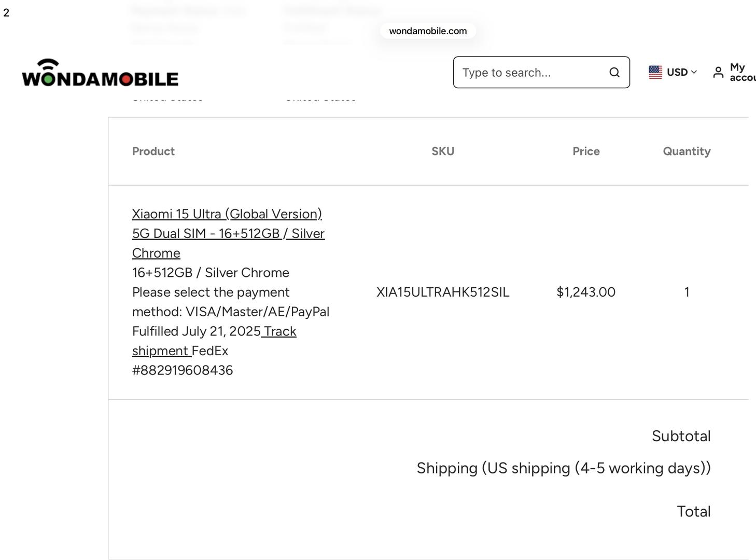Viewport: 756px width, 560px height.
Task: Click the wondamobile.com address pill
Action: pyautogui.click(x=428, y=31)
